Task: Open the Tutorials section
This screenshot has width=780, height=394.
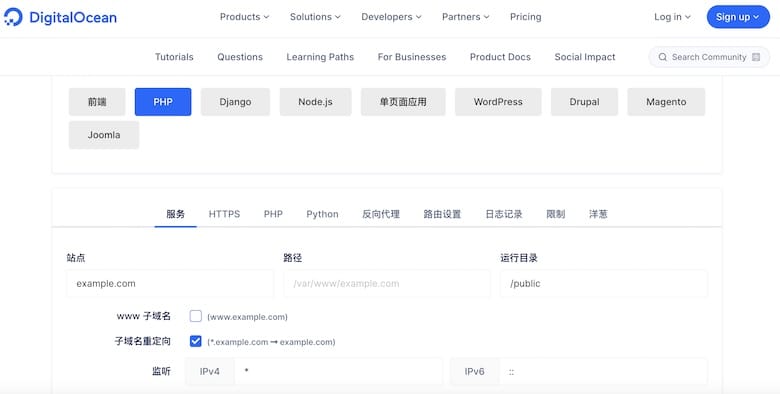Action: click(174, 57)
